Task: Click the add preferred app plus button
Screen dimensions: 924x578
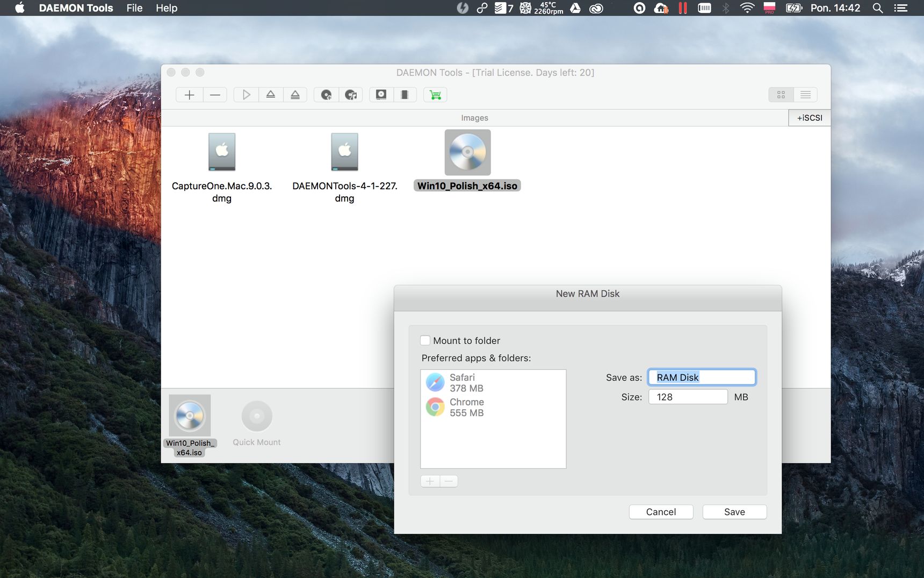Action: 430,481
